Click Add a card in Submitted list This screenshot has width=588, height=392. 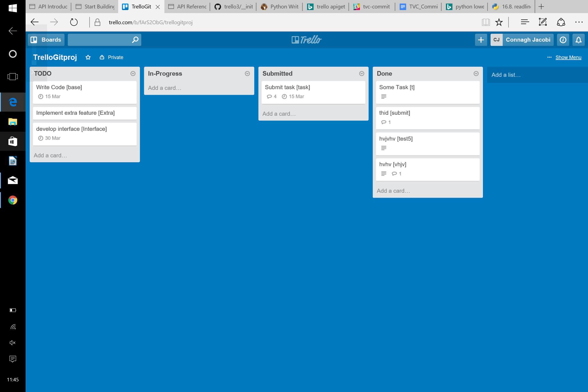[279, 114]
